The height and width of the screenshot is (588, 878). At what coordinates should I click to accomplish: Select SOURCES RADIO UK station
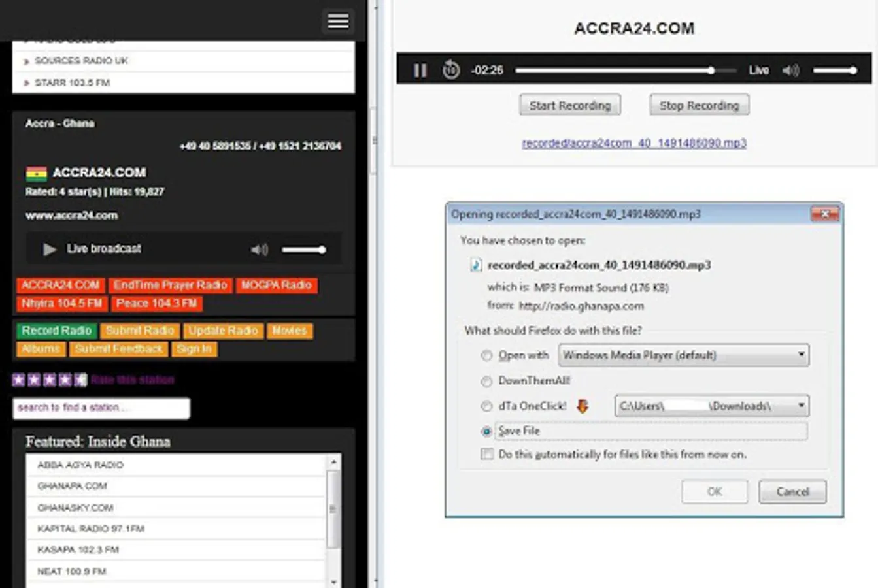[x=184, y=61]
